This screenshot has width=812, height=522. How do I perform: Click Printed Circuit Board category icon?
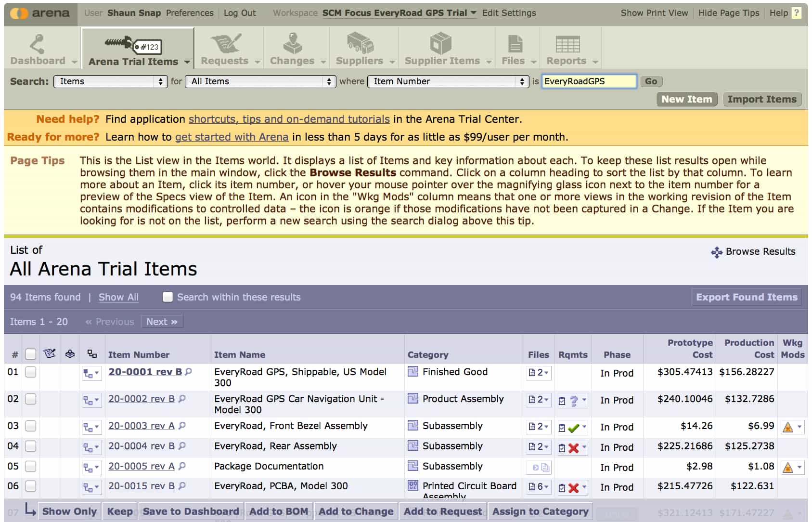click(x=412, y=485)
